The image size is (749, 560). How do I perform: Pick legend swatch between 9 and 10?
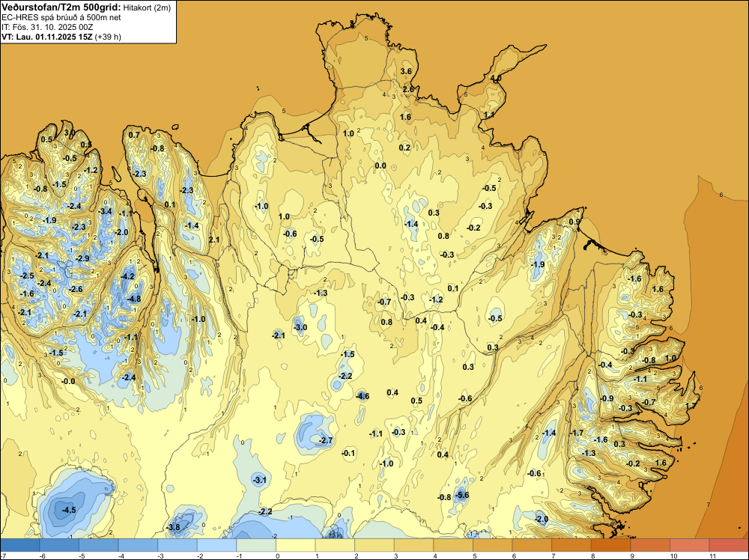click(x=649, y=545)
